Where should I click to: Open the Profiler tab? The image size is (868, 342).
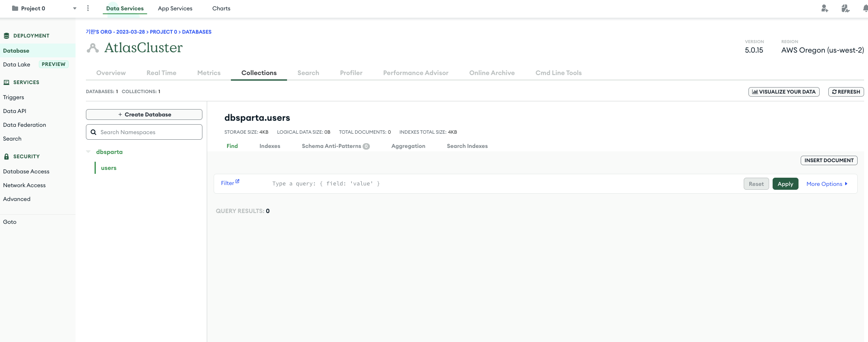click(x=351, y=73)
